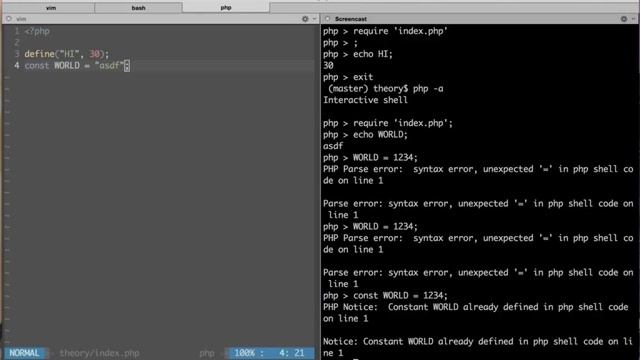Click the NORMAL mode indicator in status line
The image size is (640, 360).
[x=24, y=353]
